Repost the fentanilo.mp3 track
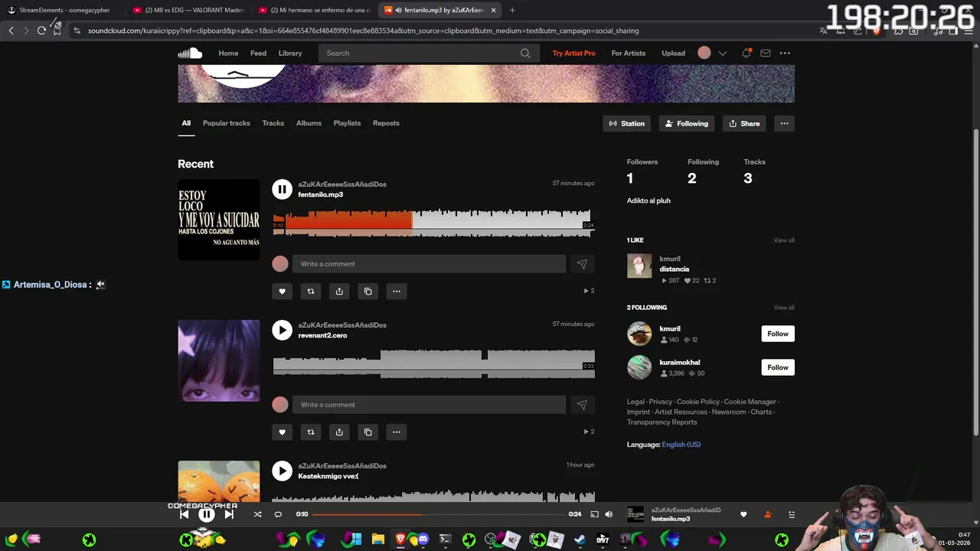The image size is (980, 551). pos(310,291)
